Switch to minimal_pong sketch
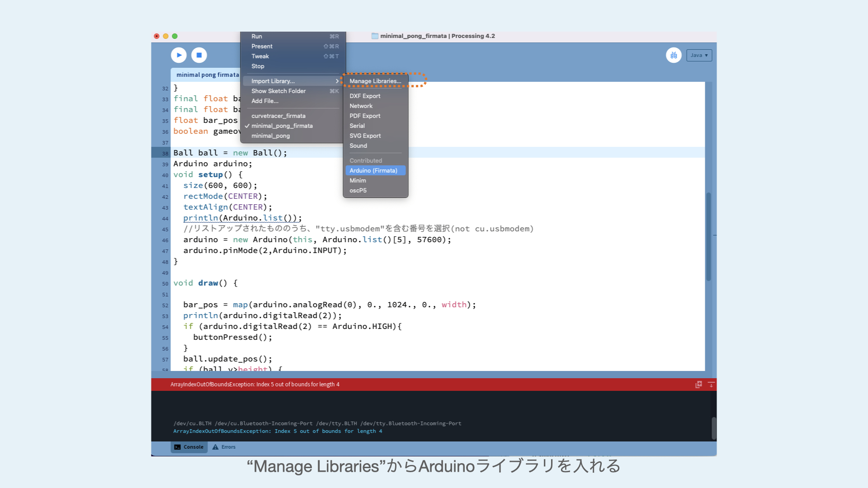The height and width of the screenshot is (488, 868). [270, 136]
